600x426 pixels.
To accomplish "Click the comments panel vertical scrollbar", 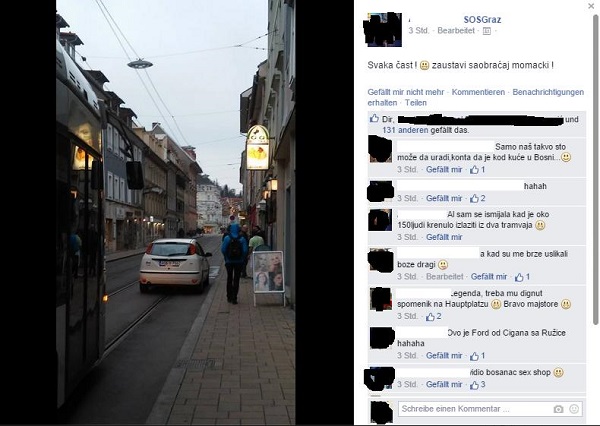I will tap(595, 168).
